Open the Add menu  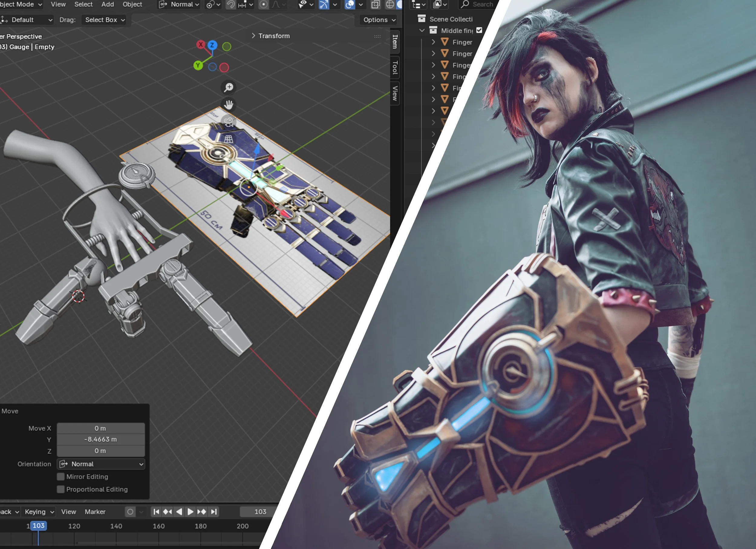click(107, 4)
